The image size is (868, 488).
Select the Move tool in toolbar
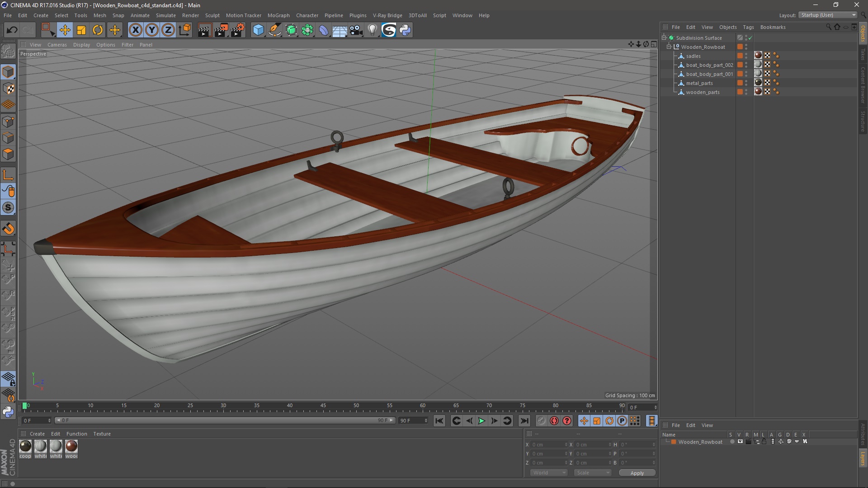(65, 30)
